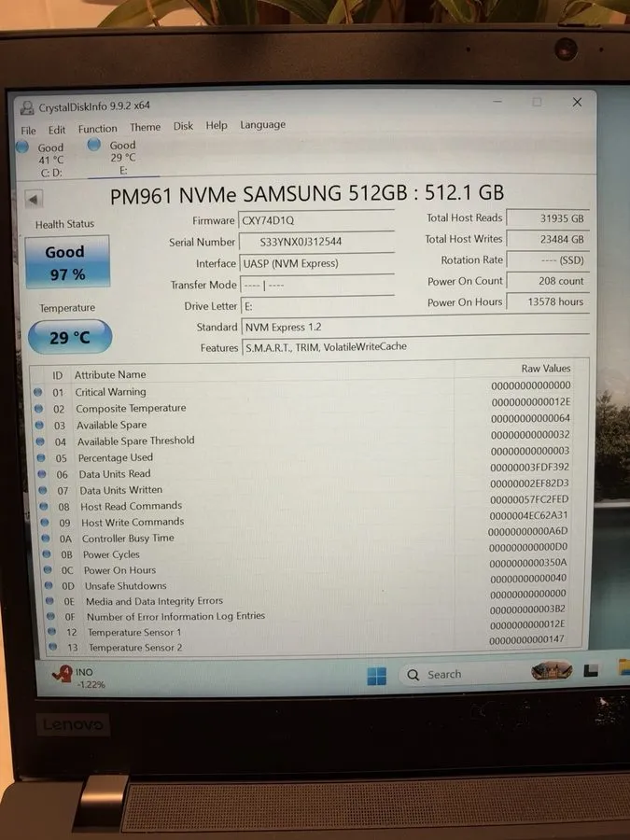This screenshot has height=840, width=630.
Task: Open the File menu
Action: [x=28, y=130]
